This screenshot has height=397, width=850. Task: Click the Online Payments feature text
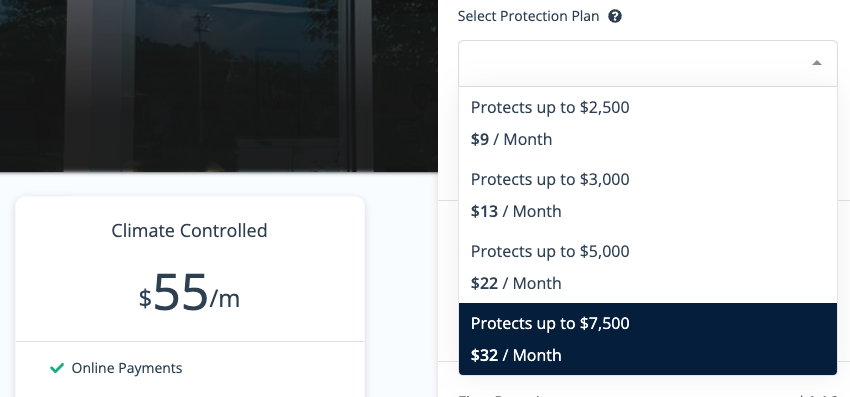[x=127, y=368]
